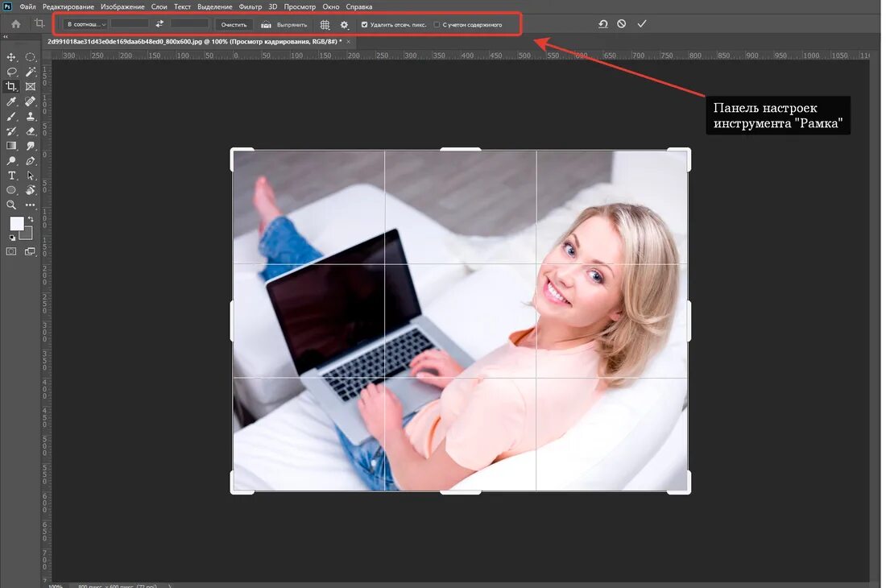
Task: Open the foreground color swatch
Action: pos(17,224)
